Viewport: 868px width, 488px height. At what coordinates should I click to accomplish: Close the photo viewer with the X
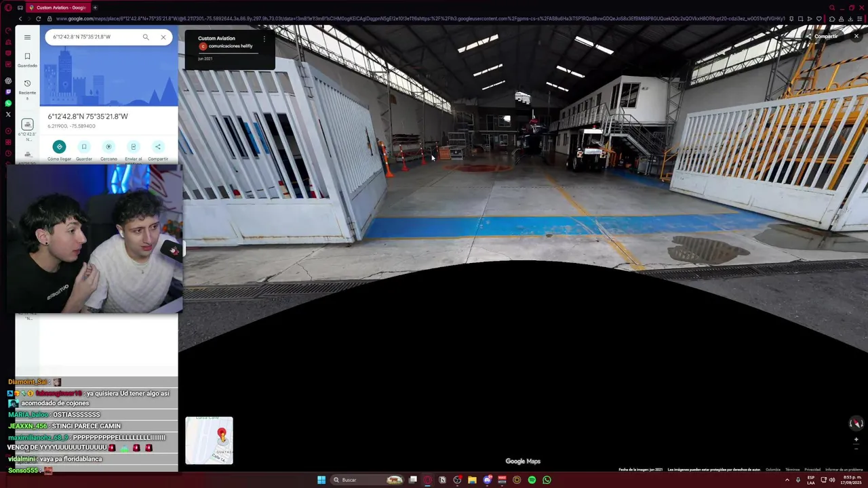pyautogui.click(x=856, y=37)
